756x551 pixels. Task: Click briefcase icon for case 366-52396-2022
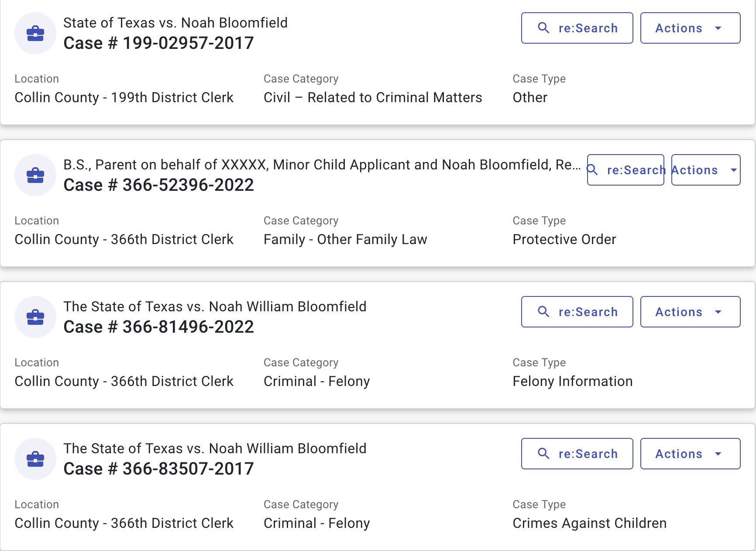(x=35, y=175)
